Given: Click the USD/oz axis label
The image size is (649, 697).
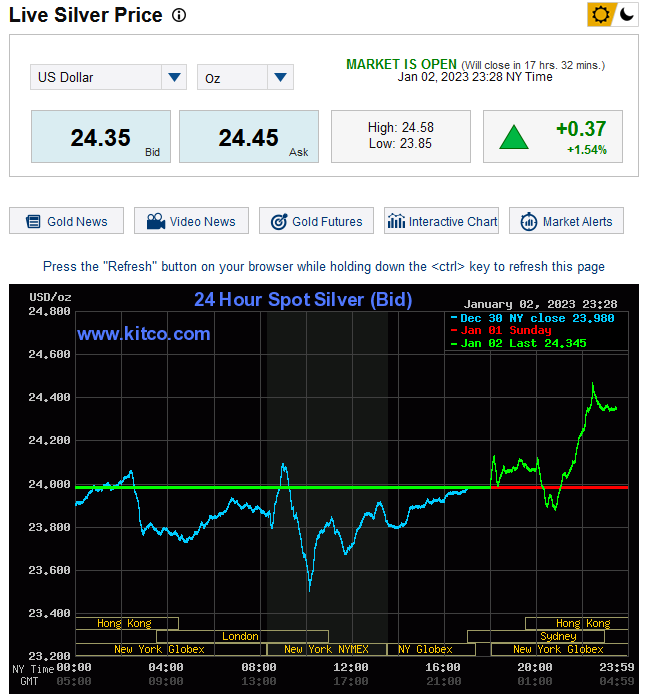Looking at the screenshot, I should [50, 297].
